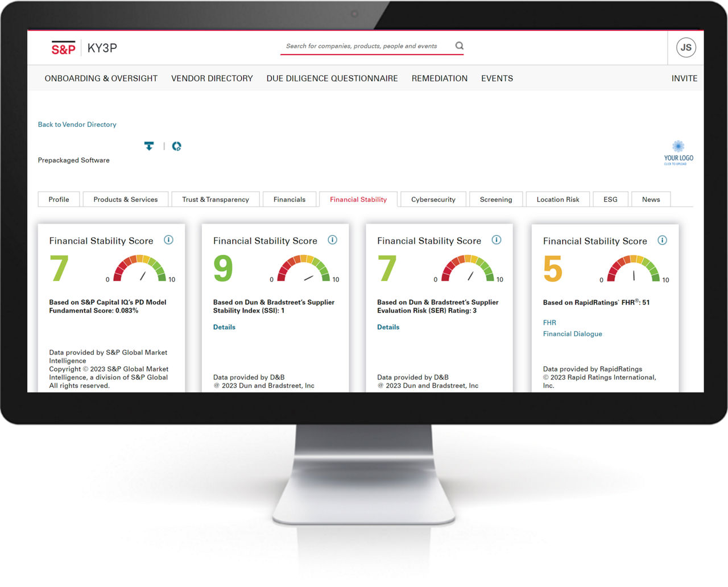Click the YOUR LOGO upload placeholder

click(679, 152)
